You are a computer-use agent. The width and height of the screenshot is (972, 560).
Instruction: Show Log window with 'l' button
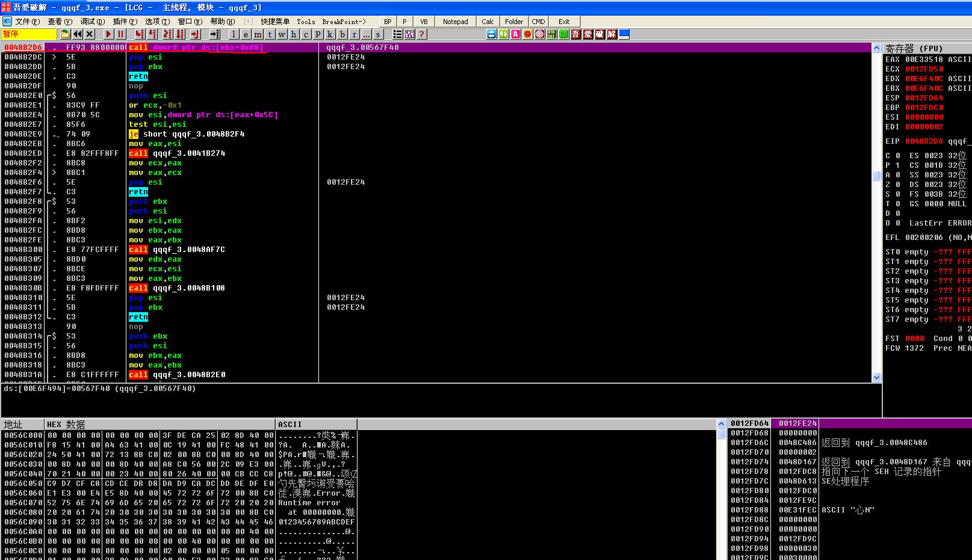(x=234, y=34)
